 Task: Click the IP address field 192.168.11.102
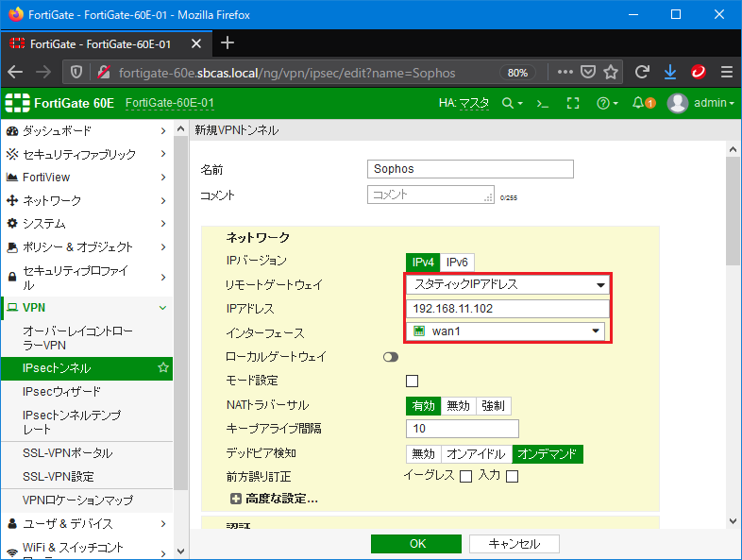pos(508,309)
